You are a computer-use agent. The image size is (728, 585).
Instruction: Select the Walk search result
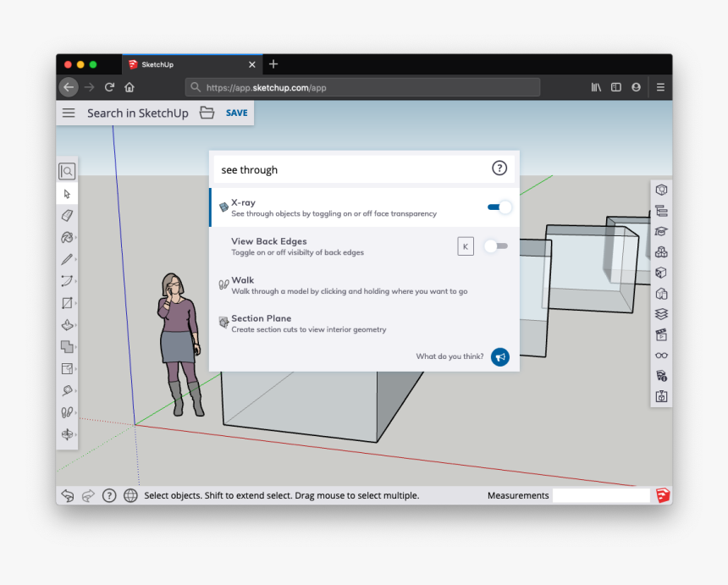pyautogui.click(x=365, y=285)
